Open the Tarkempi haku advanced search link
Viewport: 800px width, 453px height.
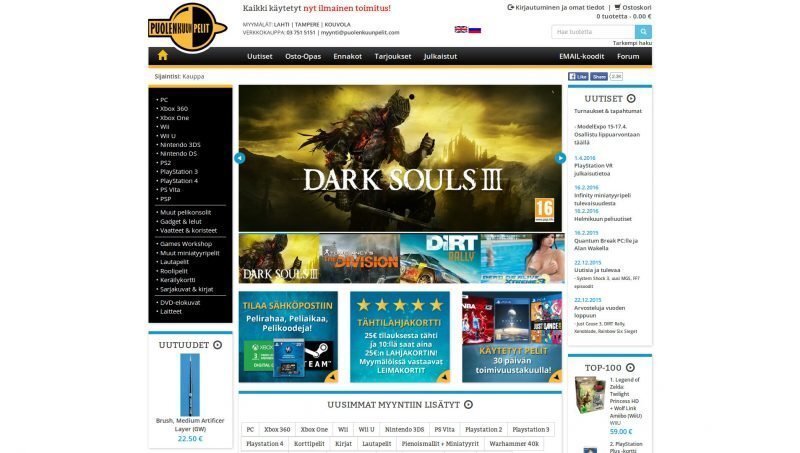pyautogui.click(x=632, y=43)
